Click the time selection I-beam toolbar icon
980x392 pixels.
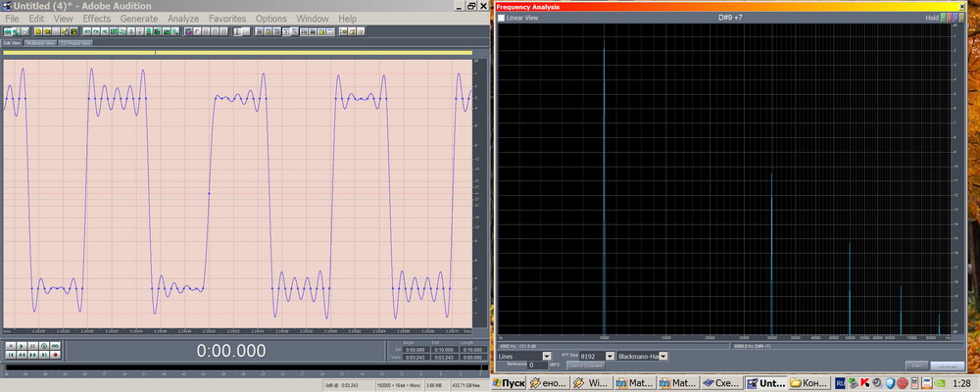tap(237, 31)
